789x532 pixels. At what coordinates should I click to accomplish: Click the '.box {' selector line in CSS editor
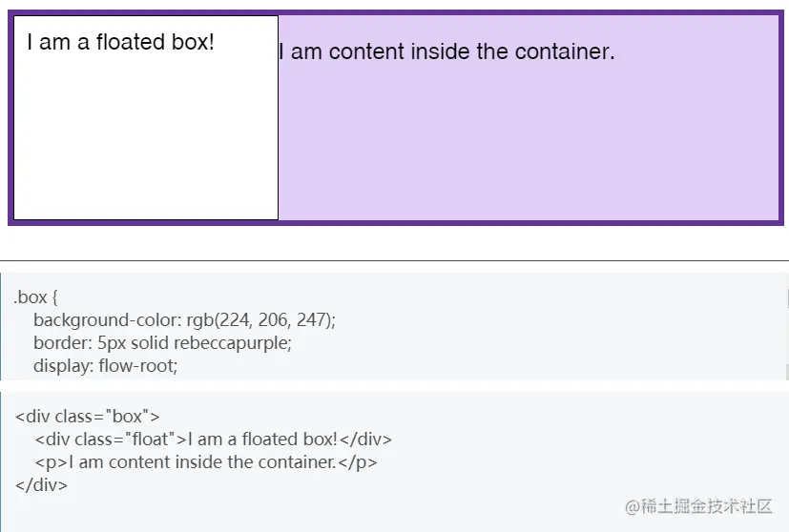[38, 297]
